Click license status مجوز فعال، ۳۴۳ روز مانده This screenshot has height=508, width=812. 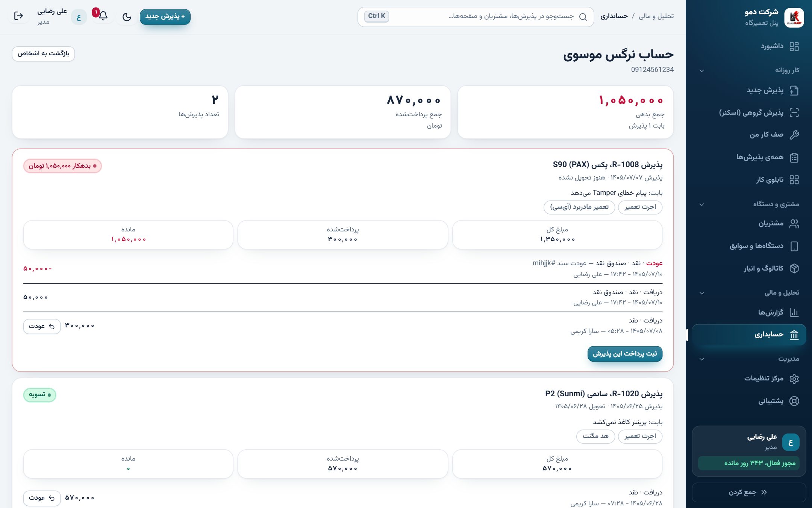coord(749,463)
